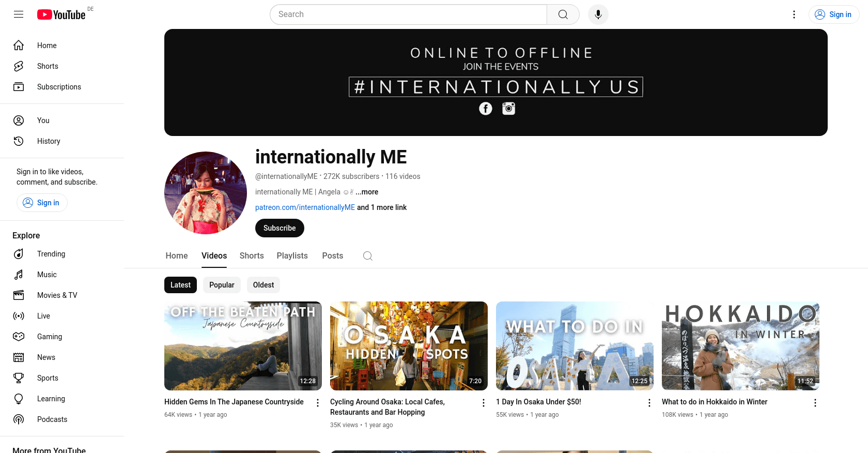This screenshot has width=868, height=453.
Task: Click the search magnifier button
Action: click(x=563, y=14)
